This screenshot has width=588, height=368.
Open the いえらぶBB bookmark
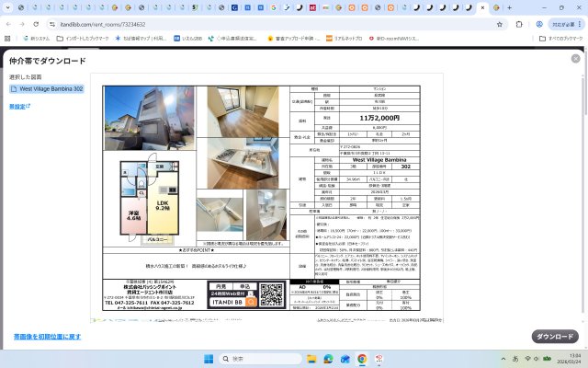(190, 39)
